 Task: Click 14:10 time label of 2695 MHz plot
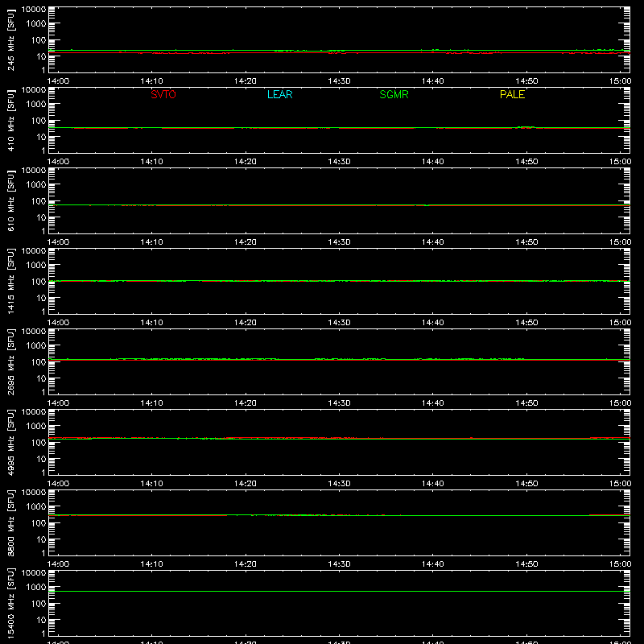coord(152,403)
